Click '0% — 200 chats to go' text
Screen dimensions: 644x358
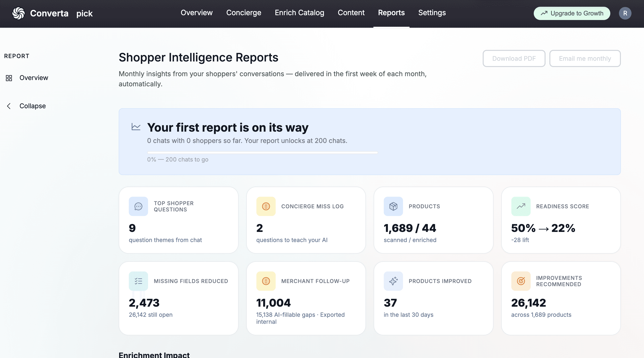click(x=177, y=160)
